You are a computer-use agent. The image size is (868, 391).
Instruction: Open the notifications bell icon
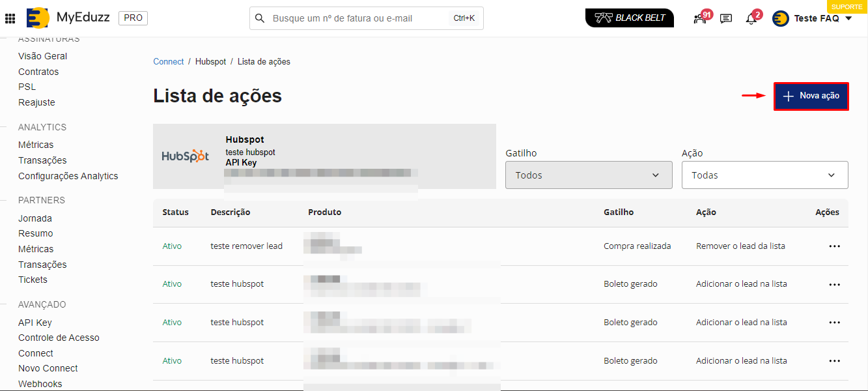pyautogui.click(x=751, y=19)
